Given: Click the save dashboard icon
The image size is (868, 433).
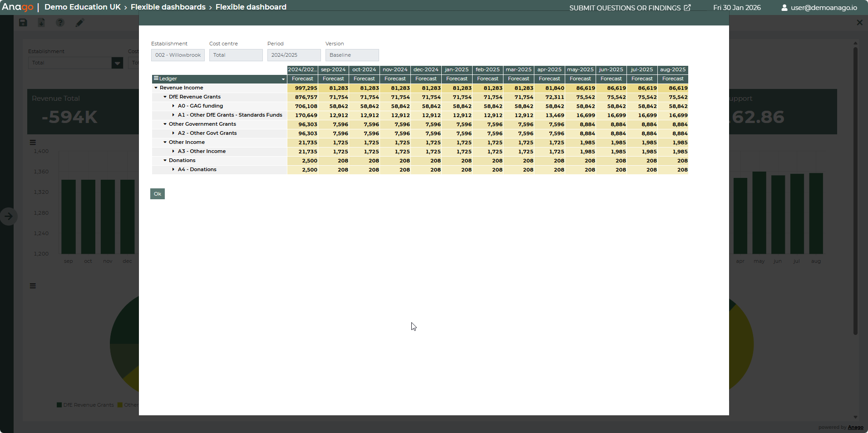Looking at the screenshot, I should pos(23,23).
